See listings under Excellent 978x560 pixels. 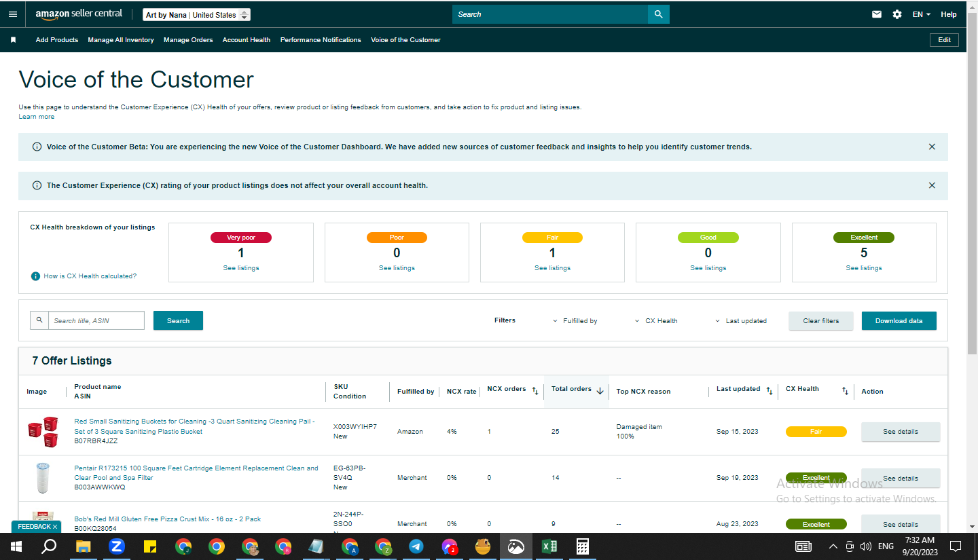coord(864,268)
